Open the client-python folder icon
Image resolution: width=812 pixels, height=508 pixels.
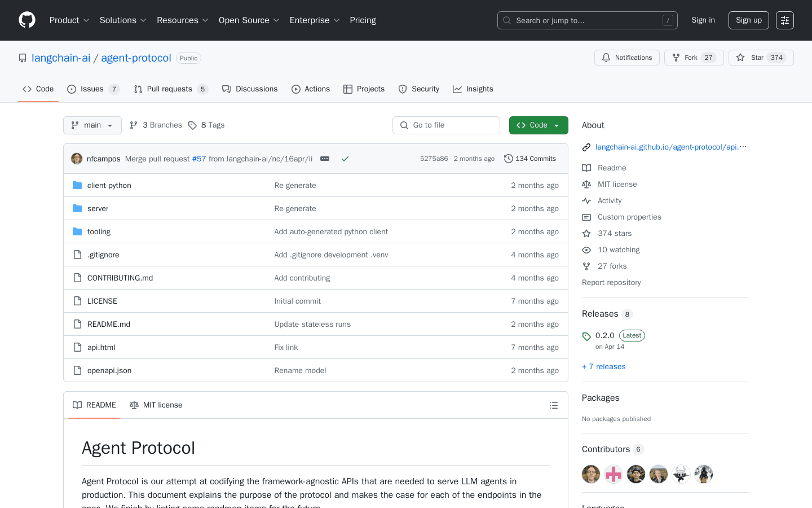click(x=77, y=185)
